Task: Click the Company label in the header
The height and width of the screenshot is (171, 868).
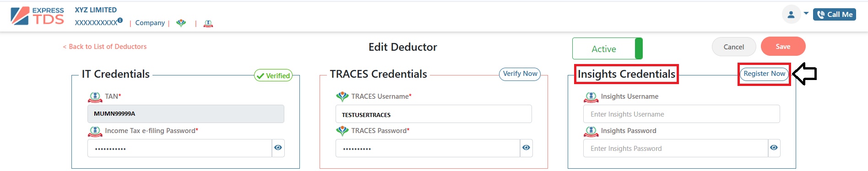Action: 150,23
